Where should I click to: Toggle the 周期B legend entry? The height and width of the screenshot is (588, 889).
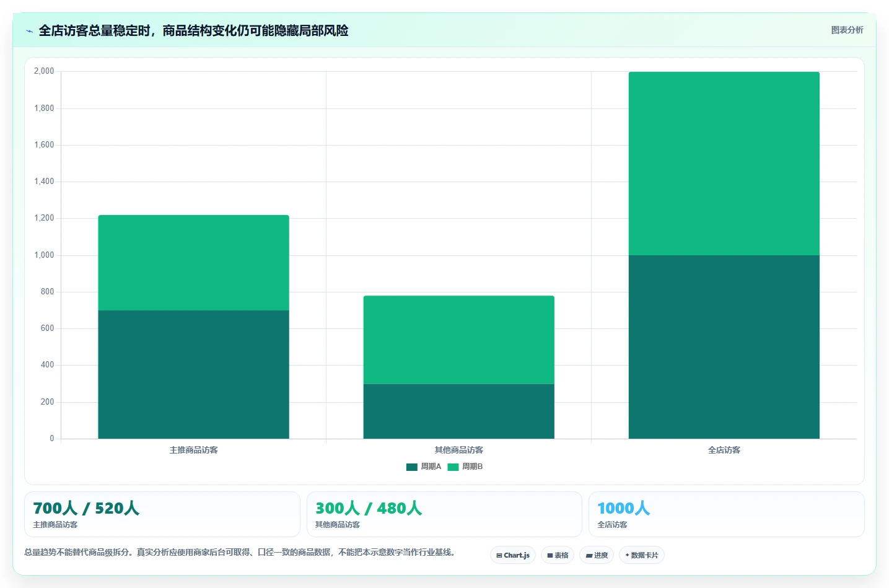pos(465,467)
